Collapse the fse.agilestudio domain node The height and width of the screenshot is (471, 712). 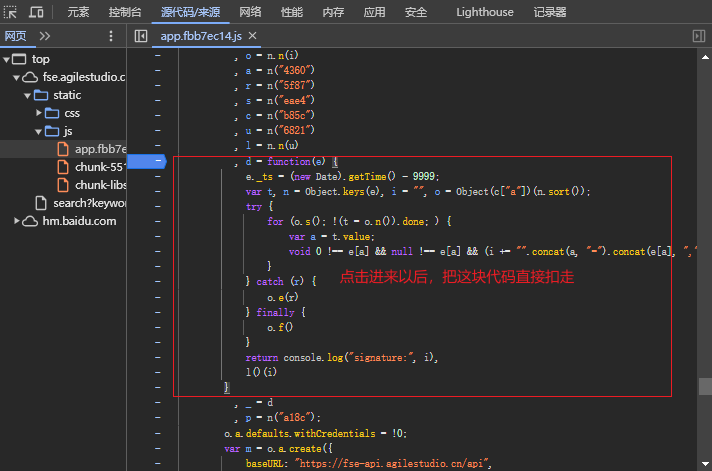click(x=16, y=77)
